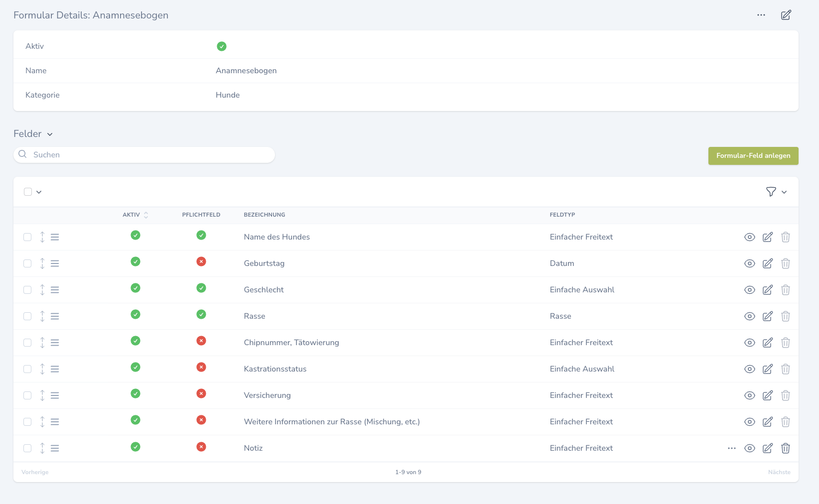Preview the Kastrationsstatus field with eye icon
Screen dimensions: 819x504
(750, 369)
